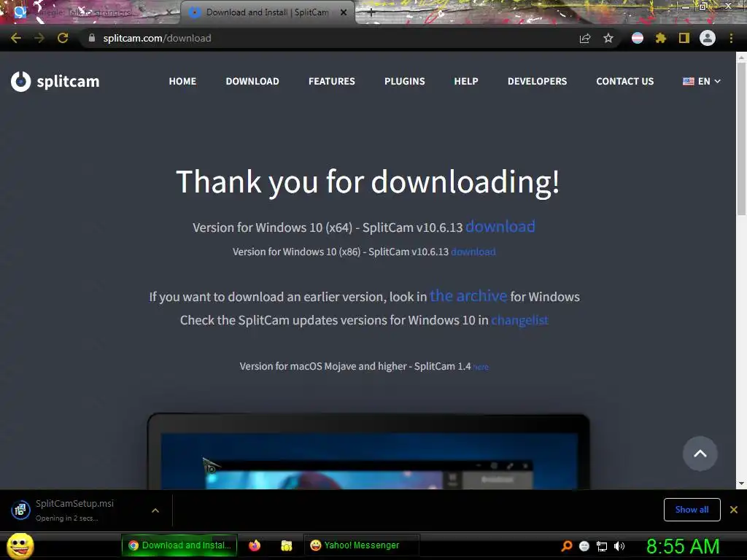The image size is (747, 560).
Task: Click the x64 version download link
Action: tap(500, 227)
